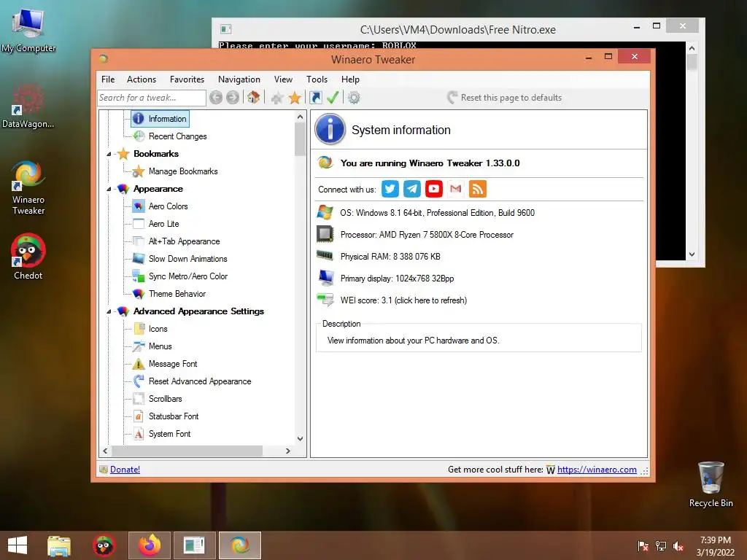Image resolution: width=747 pixels, height=560 pixels.
Task: Open settings via toolbar gear icon
Action: pos(354,98)
